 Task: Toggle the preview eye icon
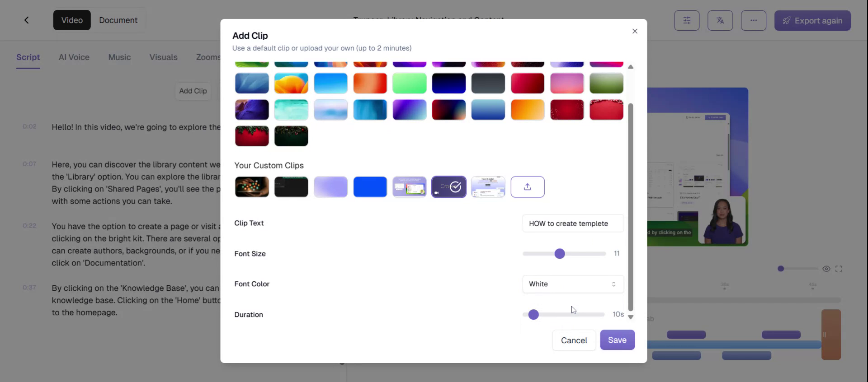click(826, 269)
